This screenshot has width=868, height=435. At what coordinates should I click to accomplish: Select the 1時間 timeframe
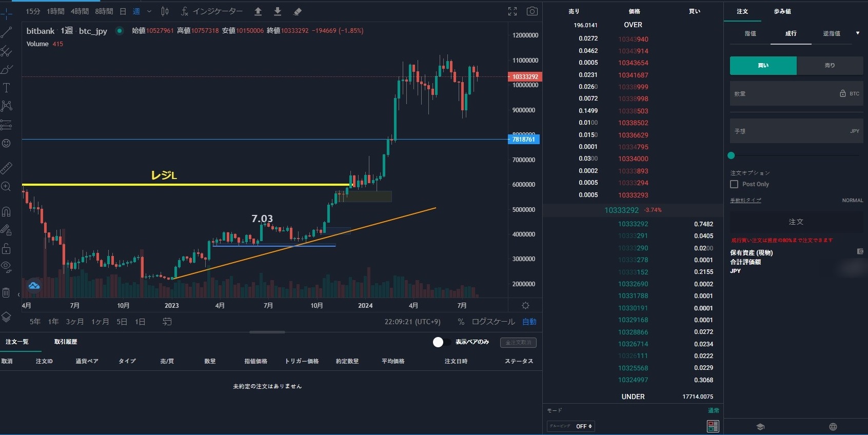55,11
